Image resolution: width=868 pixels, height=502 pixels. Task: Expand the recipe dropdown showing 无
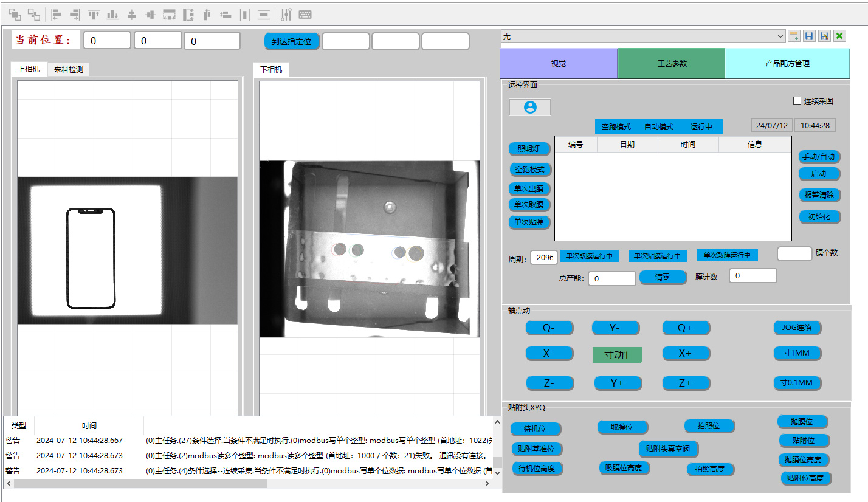(x=780, y=36)
